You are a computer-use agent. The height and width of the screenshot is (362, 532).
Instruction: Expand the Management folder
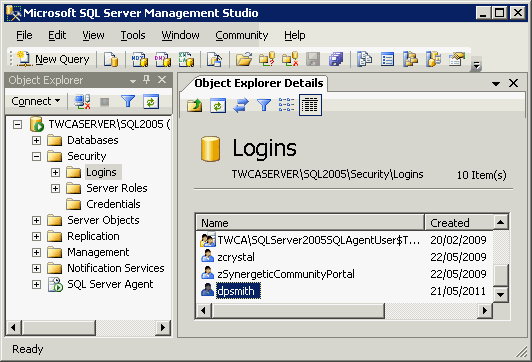(x=36, y=252)
